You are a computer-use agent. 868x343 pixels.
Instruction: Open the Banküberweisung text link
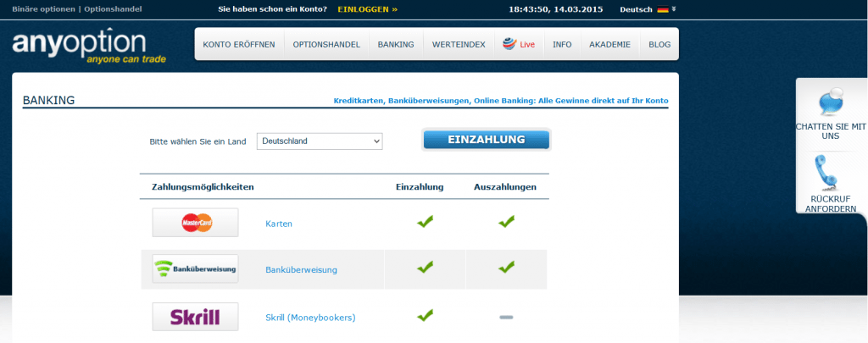pyautogui.click(x=301, y=270)
